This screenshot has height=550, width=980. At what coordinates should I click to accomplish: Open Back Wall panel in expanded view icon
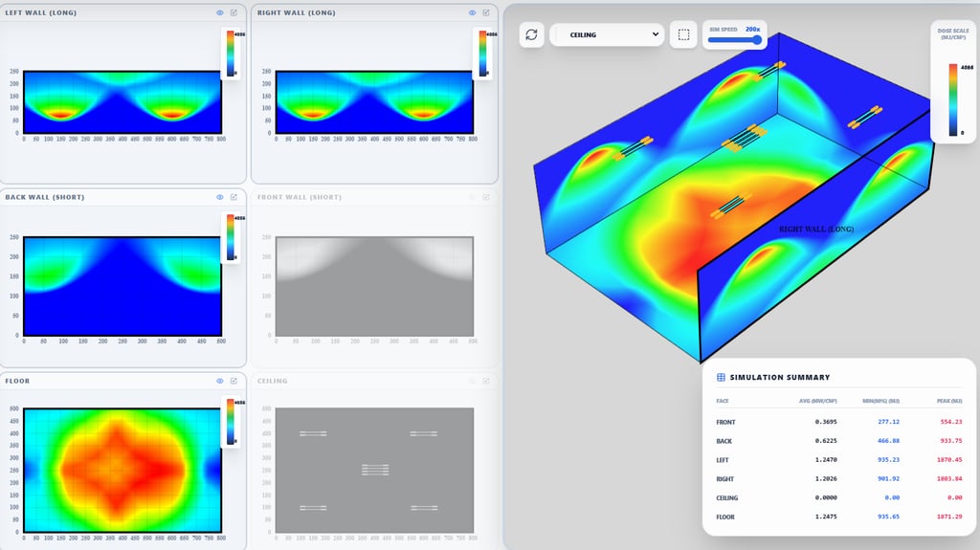(234, 197)
